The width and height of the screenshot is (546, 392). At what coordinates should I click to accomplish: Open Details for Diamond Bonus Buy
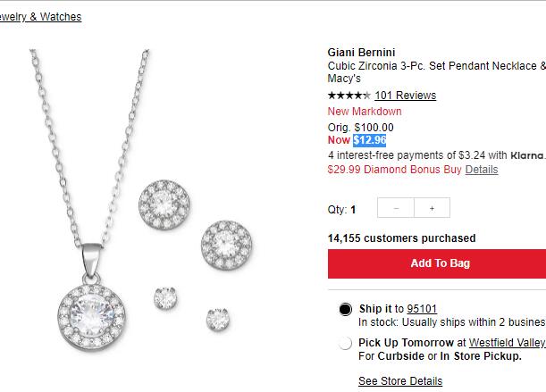[x=481, y=170]
